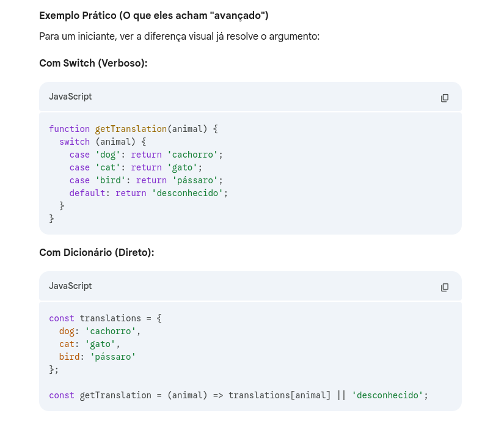504x427 pixels.
Task: Click JavaScript label of the switch code block
Action: point(70,97)
